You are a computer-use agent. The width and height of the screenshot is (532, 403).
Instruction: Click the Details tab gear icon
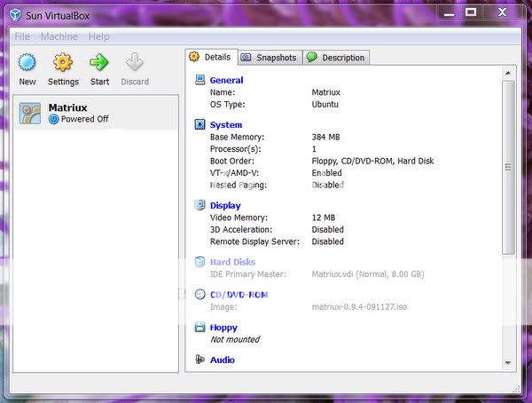click(194, 57)
